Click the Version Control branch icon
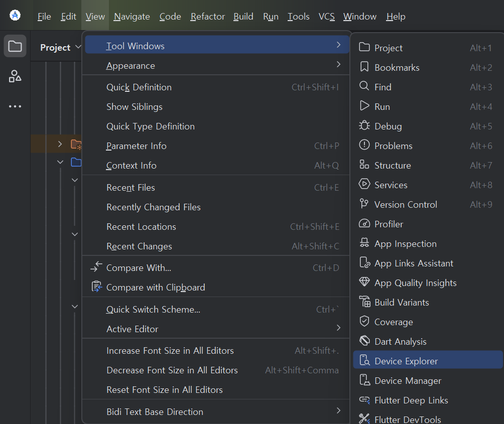Viewport: 504px width, 424px height. point(364,204)
